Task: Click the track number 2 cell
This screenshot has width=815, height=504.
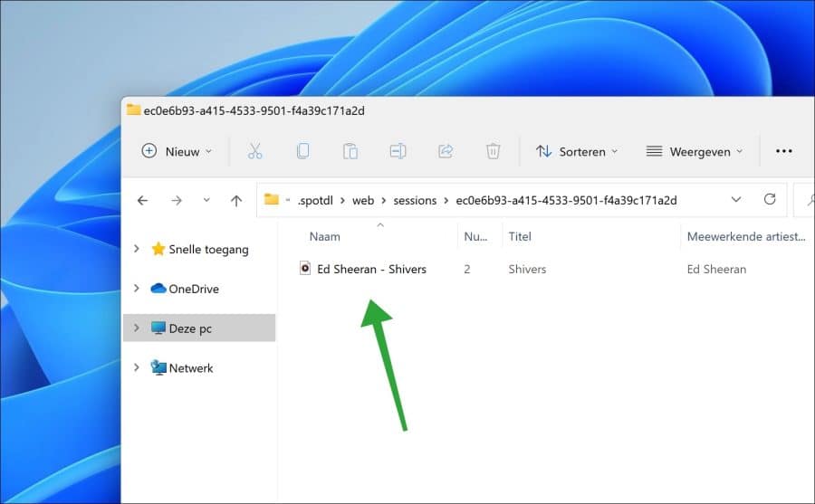Action: click(x=466, y=269)
